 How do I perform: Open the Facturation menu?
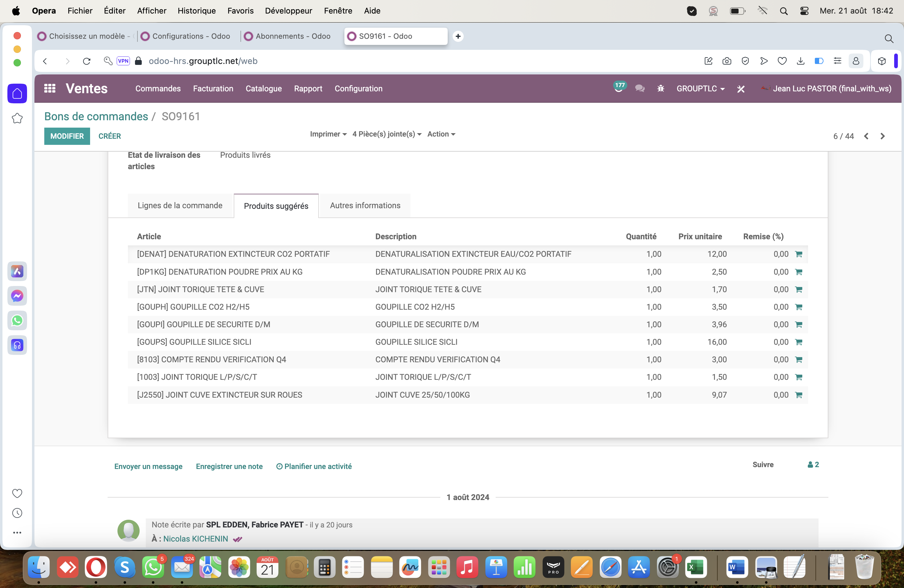[x=213, y=89]
